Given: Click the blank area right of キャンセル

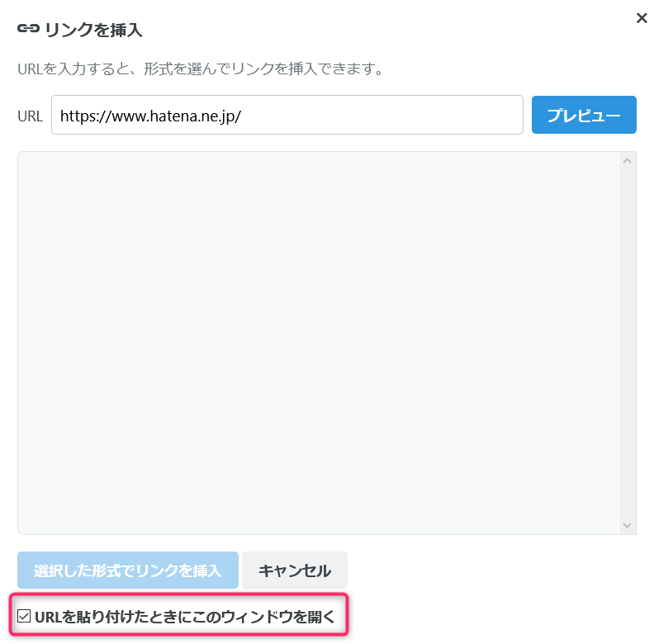Looking at the screenshot, I should 495,571.
